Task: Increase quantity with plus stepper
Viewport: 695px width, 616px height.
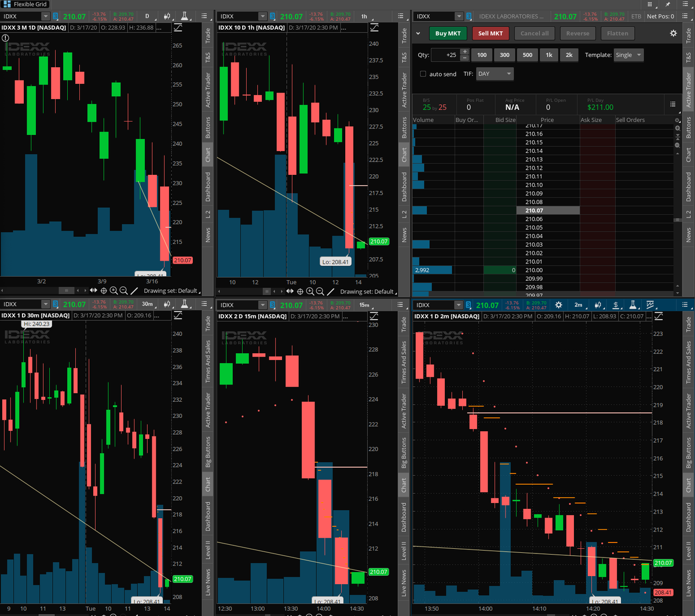Action: [464, 52]
